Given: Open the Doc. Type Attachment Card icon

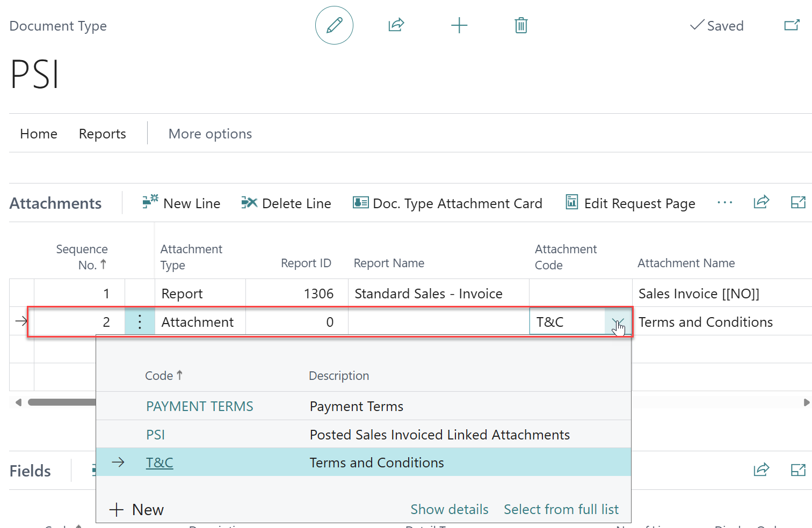Looking at the screenshot, I should [360, 202].
